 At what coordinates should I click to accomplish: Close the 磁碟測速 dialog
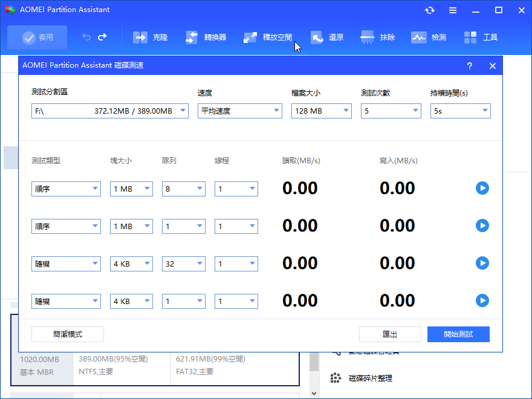[x=493, y=66]
